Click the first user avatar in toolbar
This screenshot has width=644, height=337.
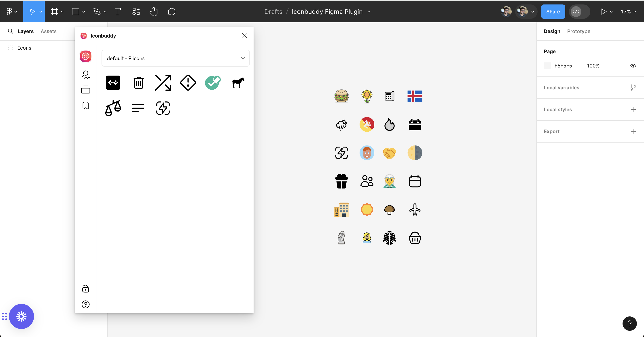pyautogui.click(x=506, y=11)
